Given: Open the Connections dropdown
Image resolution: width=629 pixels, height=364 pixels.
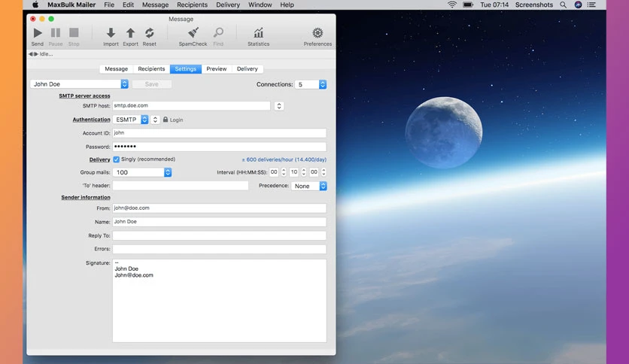Looking at the screenshot, I should [311, 84].
